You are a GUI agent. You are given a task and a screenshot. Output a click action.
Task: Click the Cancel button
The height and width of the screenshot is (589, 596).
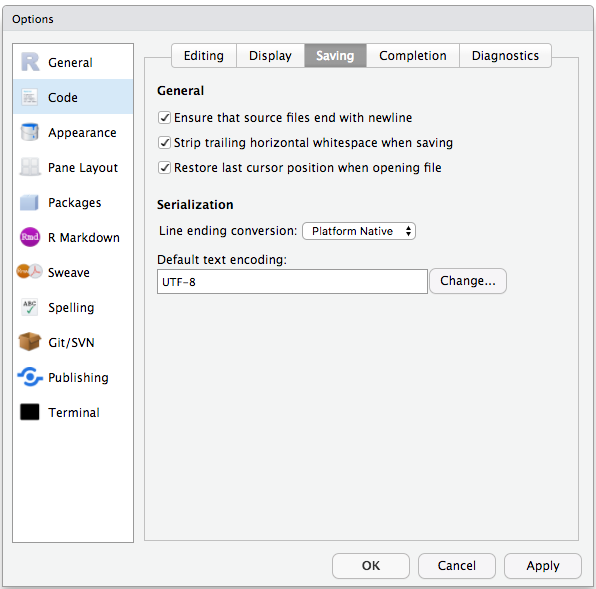[x=457, y=566]
